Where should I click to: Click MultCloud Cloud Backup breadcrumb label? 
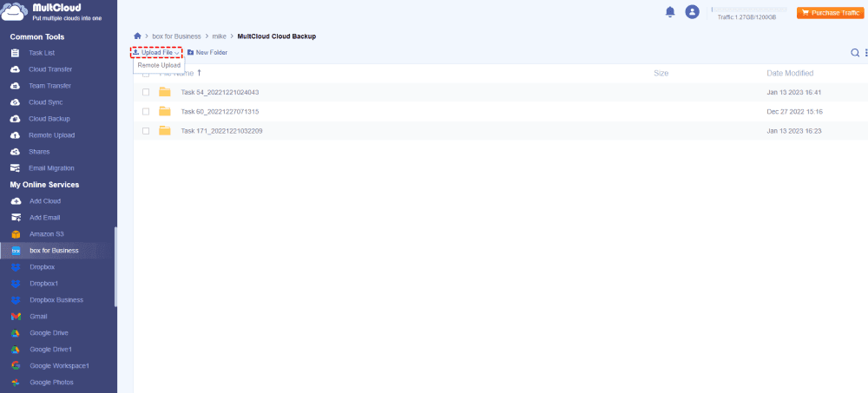[277, 36]
